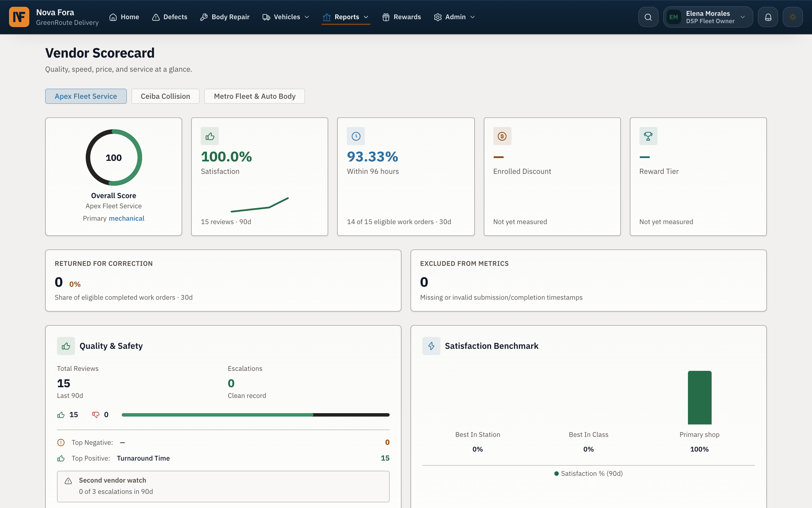Screen dimensions: 812x508
Task: Click the Quality & Safety thumbs-up icon
Action: (x=66, y=346)
